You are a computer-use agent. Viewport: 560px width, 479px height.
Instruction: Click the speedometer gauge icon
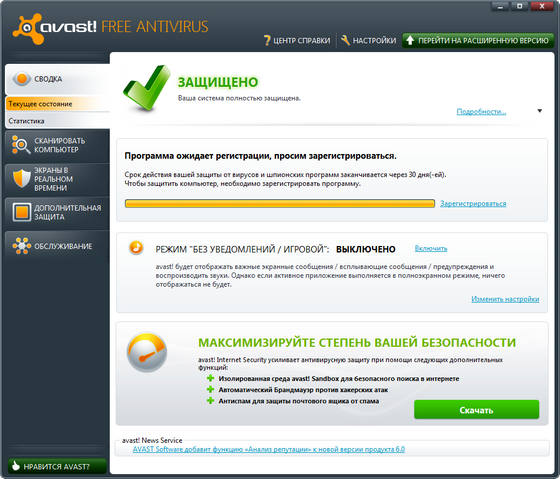147,352
